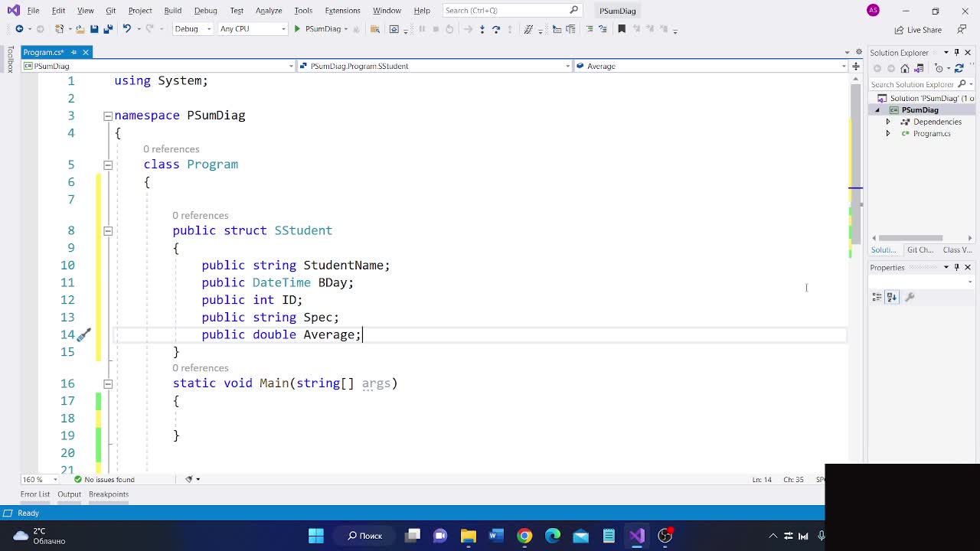Click the PSumDiag start button label
The image size is (980, 551).
[323, 29]
